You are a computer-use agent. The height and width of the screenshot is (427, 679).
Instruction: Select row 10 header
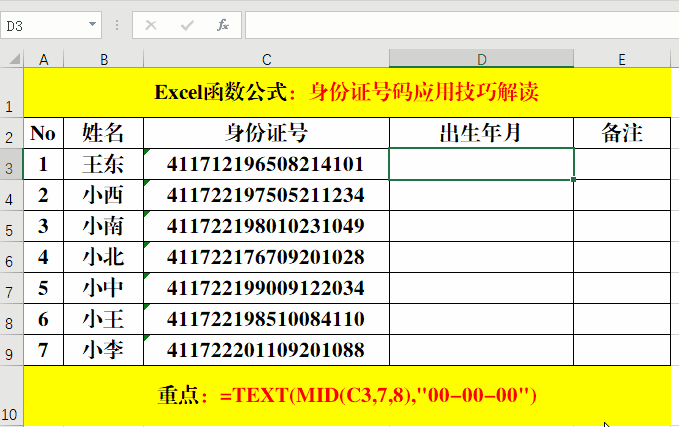pos(11,396)
